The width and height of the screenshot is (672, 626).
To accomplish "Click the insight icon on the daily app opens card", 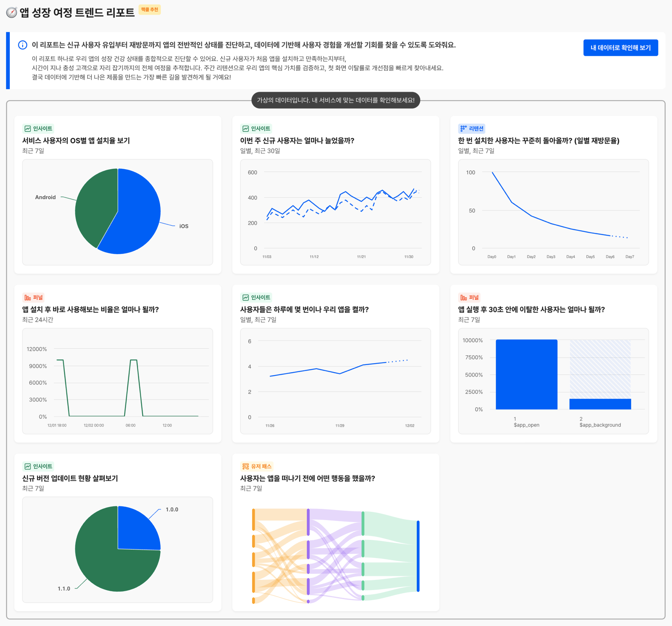I will 245,298.
